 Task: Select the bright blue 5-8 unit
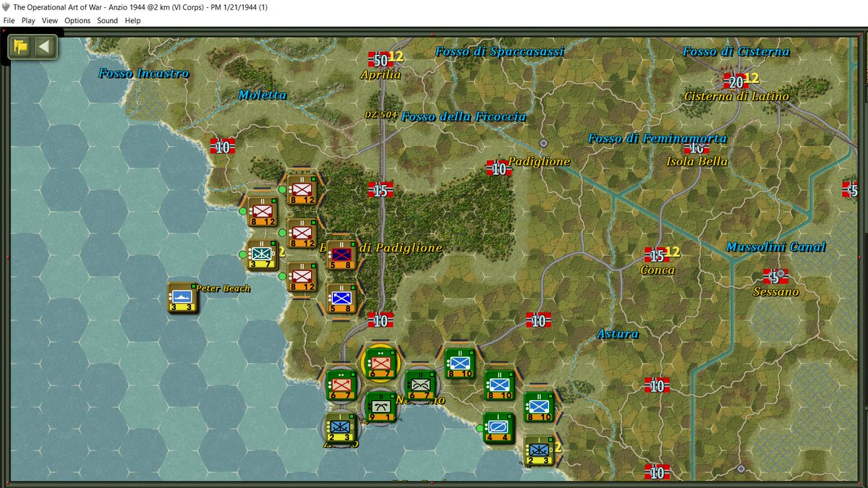[x=341, y=298]
